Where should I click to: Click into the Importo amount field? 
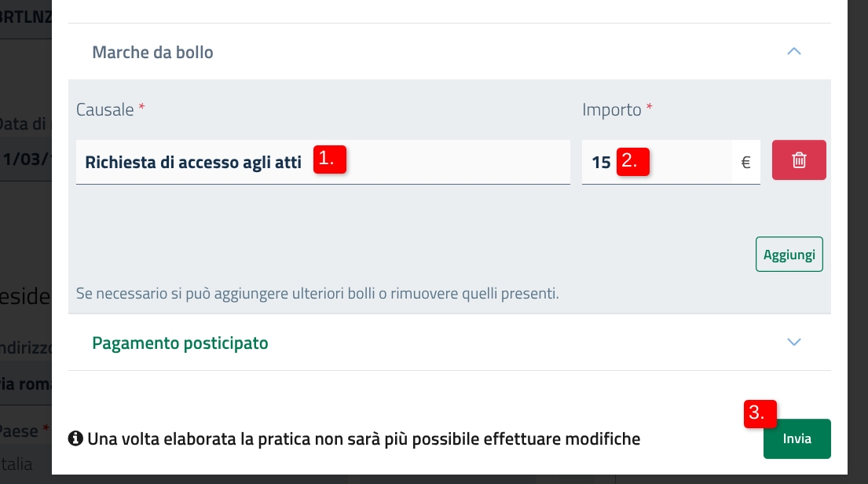tap(683, 163)
